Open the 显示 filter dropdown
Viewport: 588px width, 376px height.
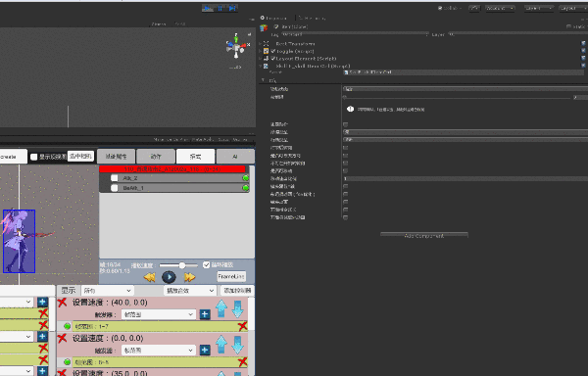[x=107, y=291]
